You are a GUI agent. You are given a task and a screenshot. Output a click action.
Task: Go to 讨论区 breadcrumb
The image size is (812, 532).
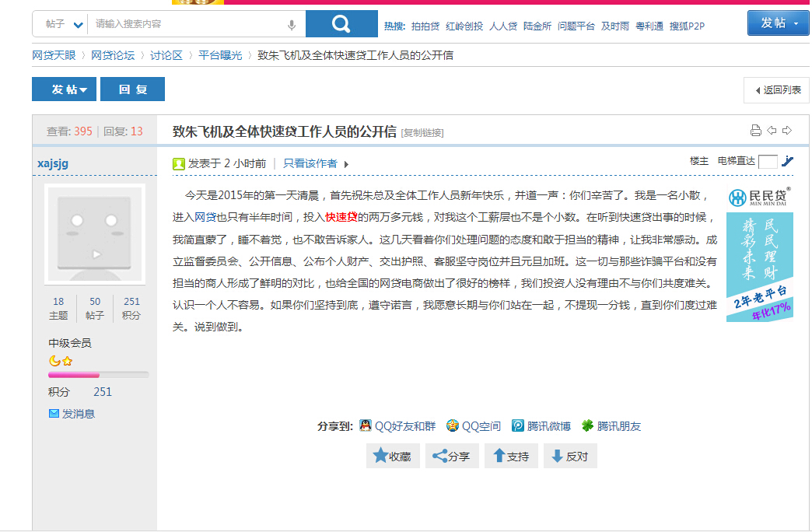point(166,55)
